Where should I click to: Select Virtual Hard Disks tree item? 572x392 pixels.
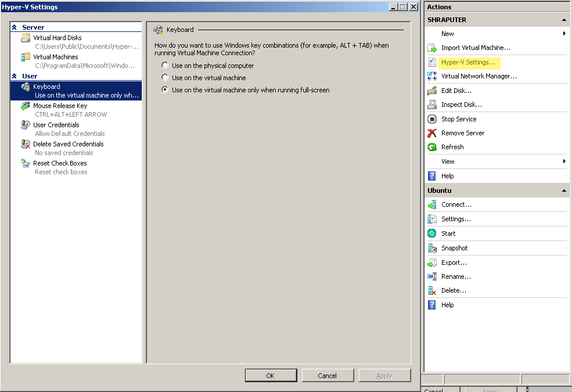[x=76, y=42]
